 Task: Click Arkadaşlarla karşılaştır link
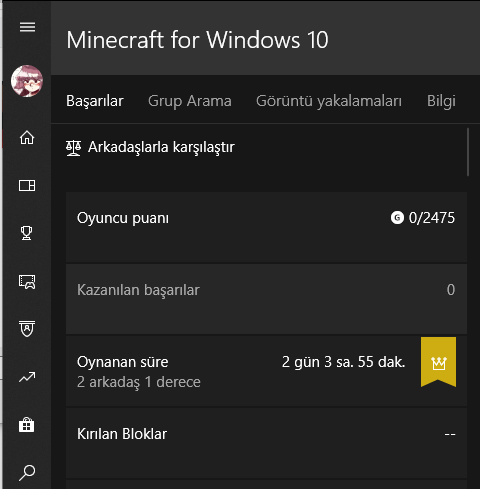pyautogui.click(x=161, y=147)
